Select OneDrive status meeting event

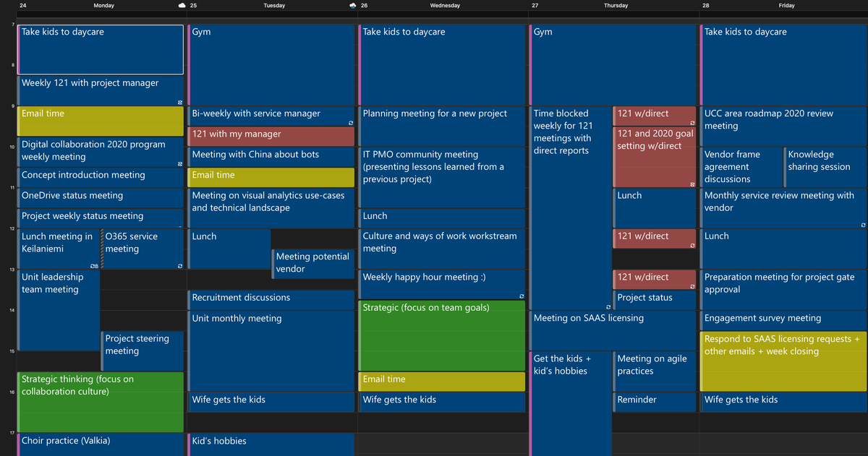point(101,198)
